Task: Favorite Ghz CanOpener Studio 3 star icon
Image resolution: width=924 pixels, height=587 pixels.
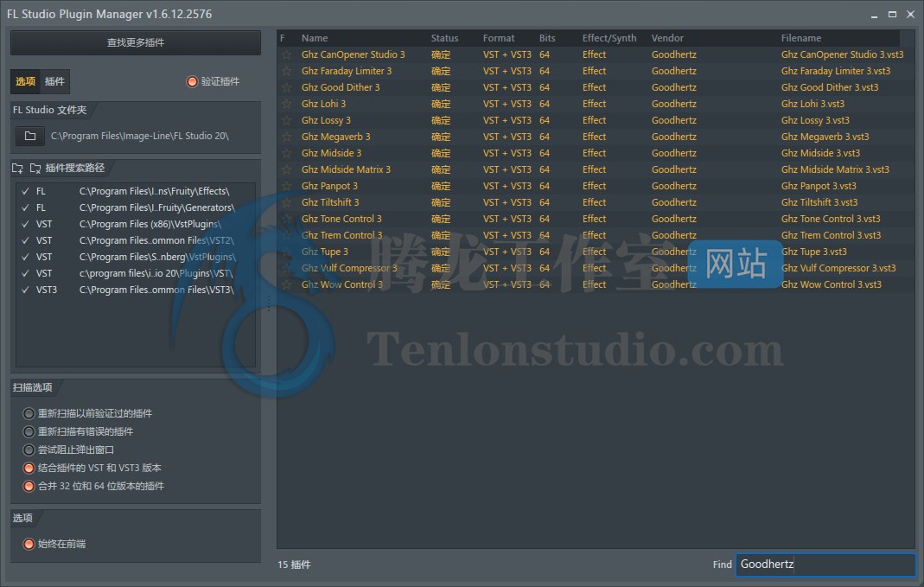Action: pyautogui.click(x=286, y=54)
